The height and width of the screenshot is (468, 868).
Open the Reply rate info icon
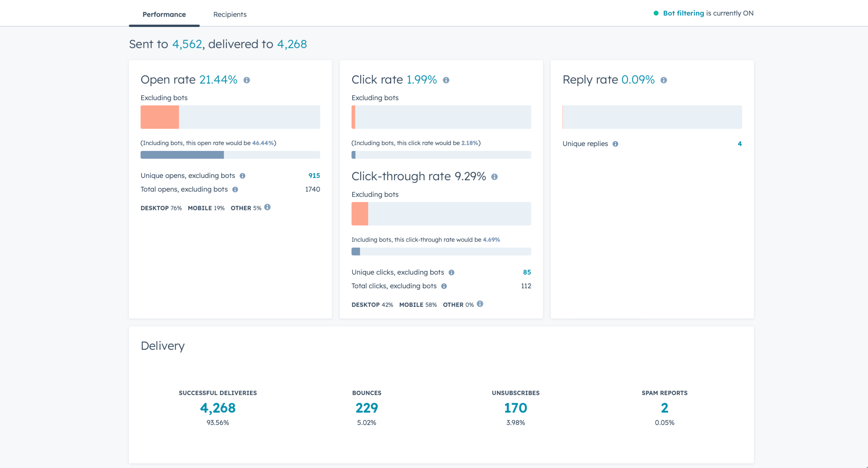pos(663,80)
